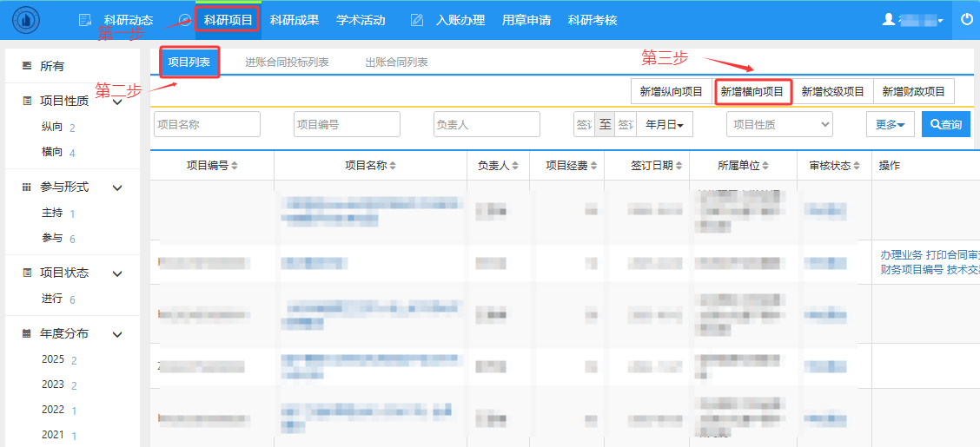
Task: Open the 入账办理 menu item
Action: tap(460, 20)
